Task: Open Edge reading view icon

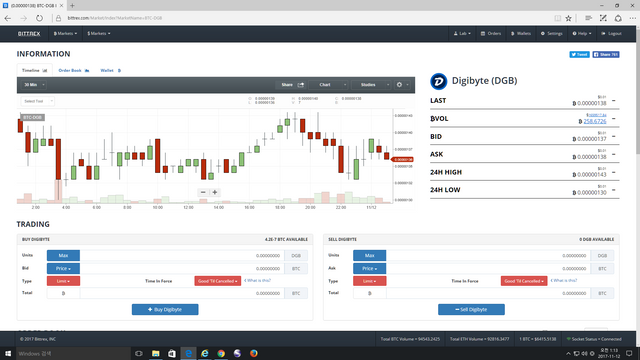Action: (x=558, y=18)
